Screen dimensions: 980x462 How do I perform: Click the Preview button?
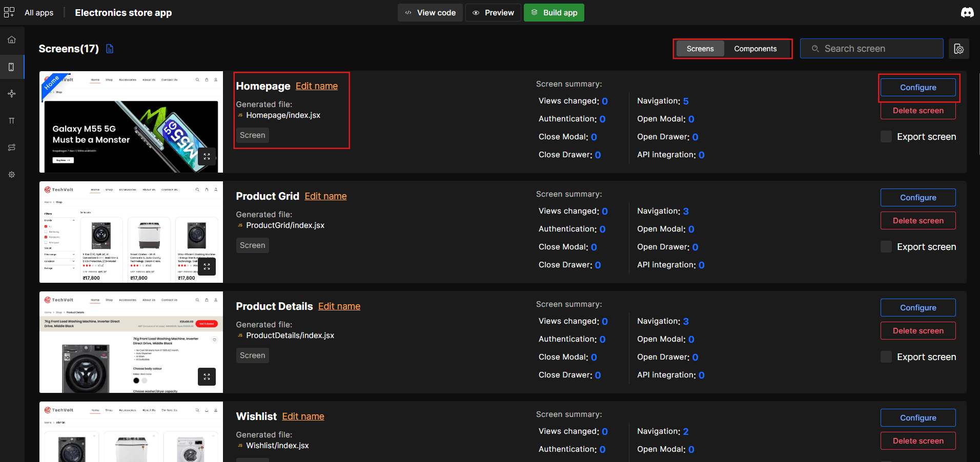click(493, 12)
